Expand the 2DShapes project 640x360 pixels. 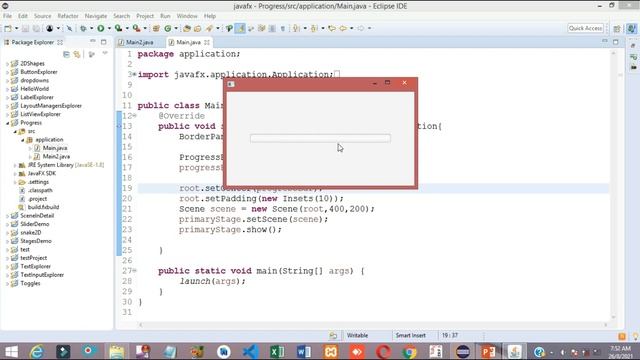7,64
